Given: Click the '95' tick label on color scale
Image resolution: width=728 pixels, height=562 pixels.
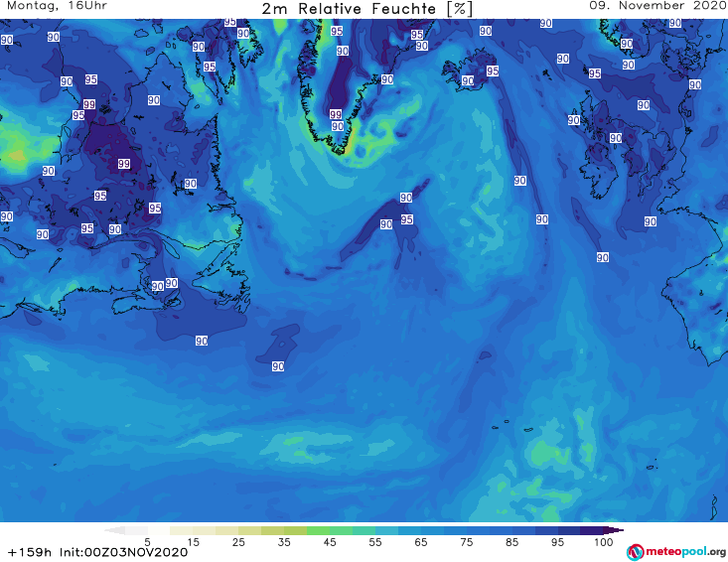Looking at the screenshot, I should (x=557, y=542).
